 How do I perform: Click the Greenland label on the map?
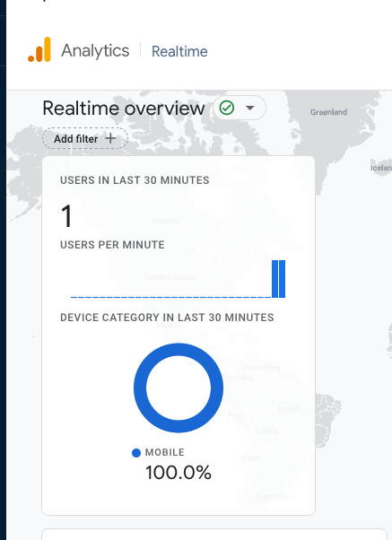[x=328, y=112]
